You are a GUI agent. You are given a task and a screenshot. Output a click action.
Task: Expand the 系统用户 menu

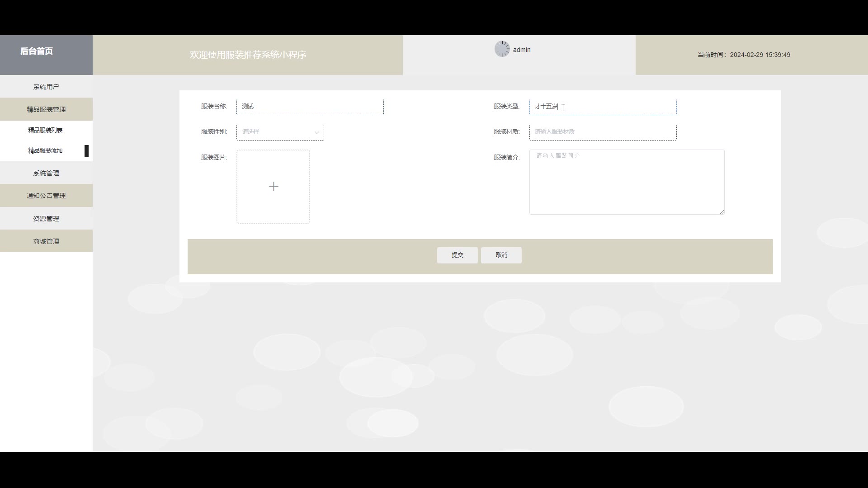(x=46, y=87)
